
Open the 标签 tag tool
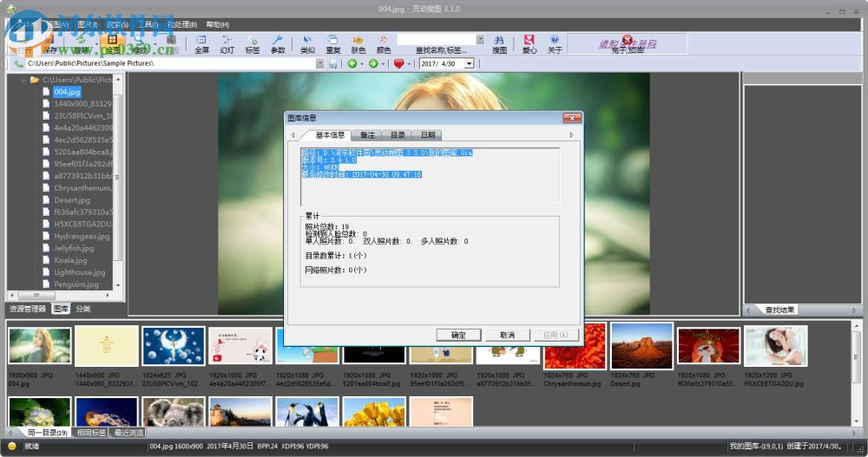coord(253,43)
